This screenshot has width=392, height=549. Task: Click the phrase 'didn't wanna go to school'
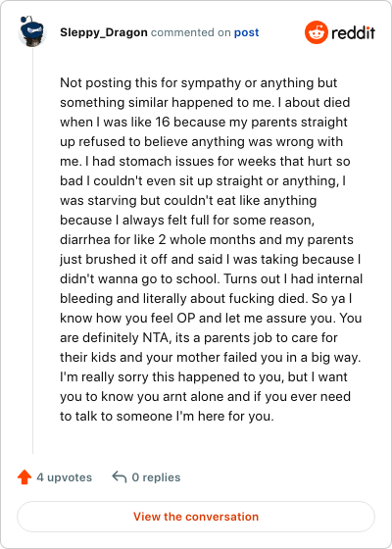click(138, 279)
